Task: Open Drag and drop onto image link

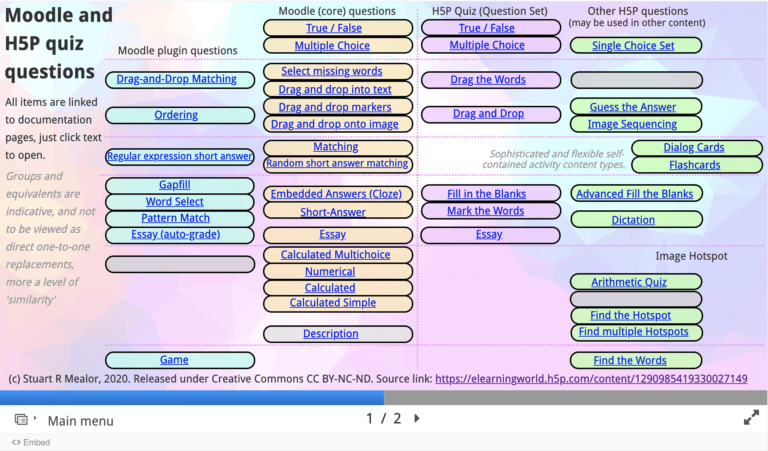Action: (x=335, y=124)
